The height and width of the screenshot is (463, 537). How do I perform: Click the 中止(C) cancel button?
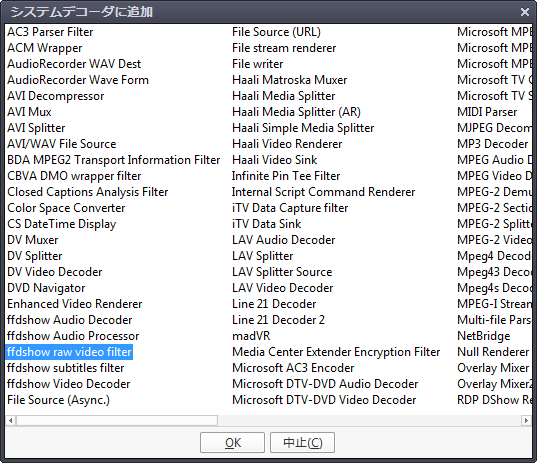click(302, 442)
